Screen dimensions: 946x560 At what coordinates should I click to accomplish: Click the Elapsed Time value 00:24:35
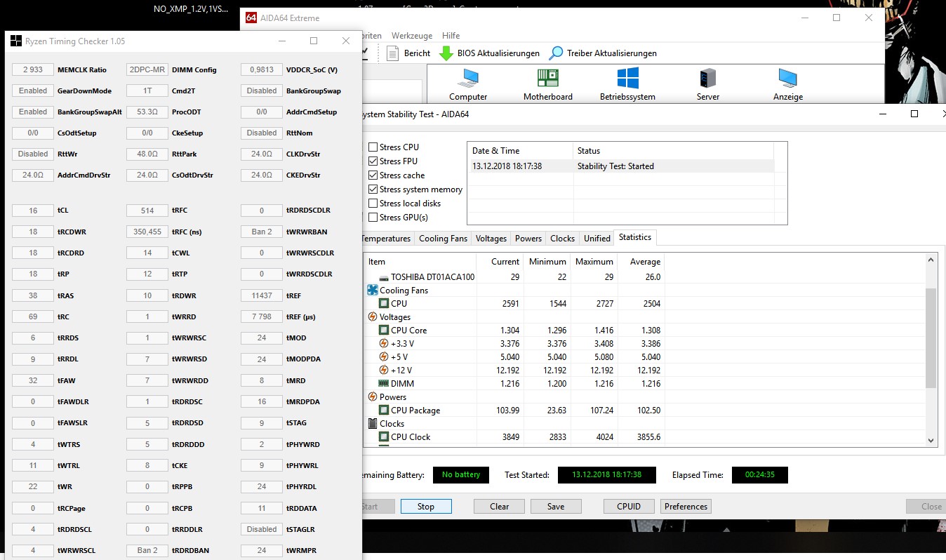click(759, 475)
